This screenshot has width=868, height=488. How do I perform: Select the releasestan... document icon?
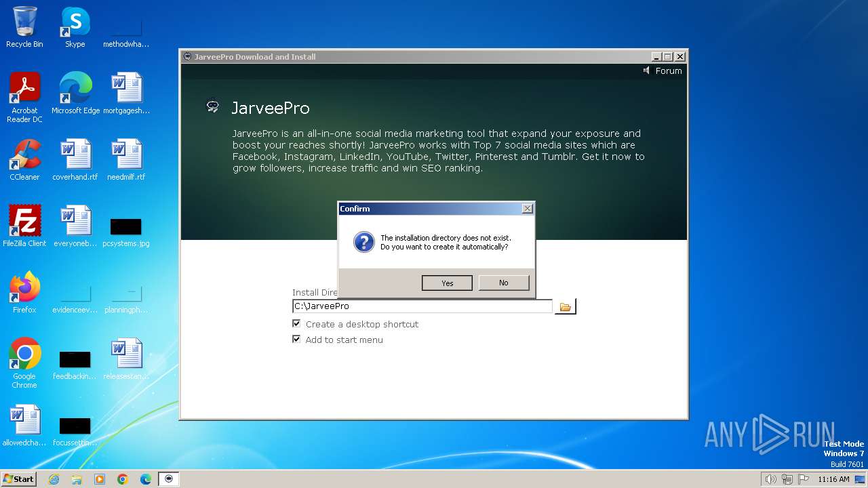(126, 359)
